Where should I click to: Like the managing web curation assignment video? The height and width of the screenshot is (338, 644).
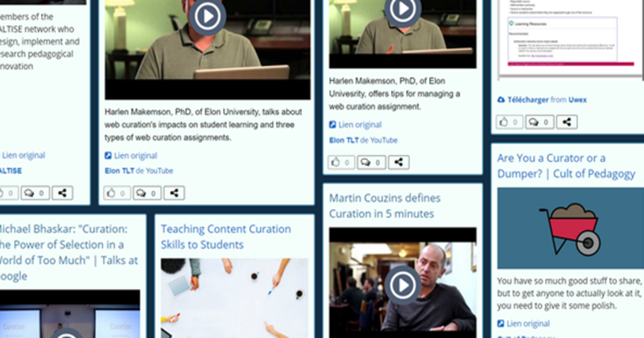tap(341, 163)
